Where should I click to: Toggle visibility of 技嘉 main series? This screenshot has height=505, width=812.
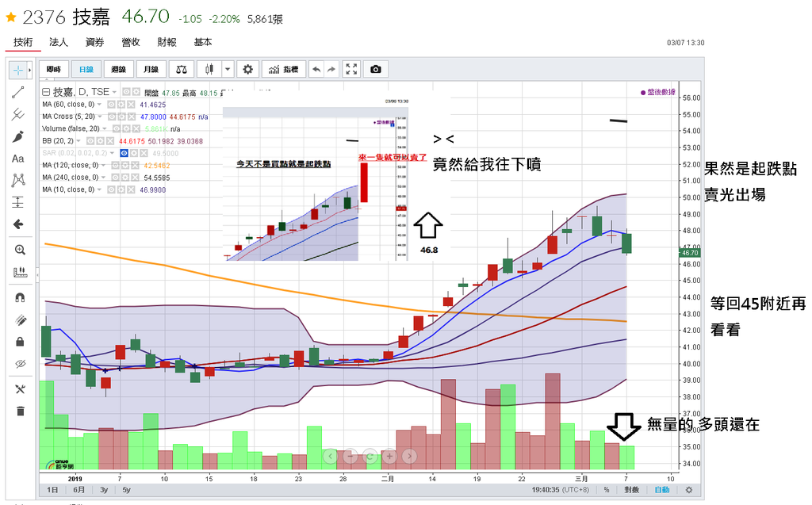126,92
